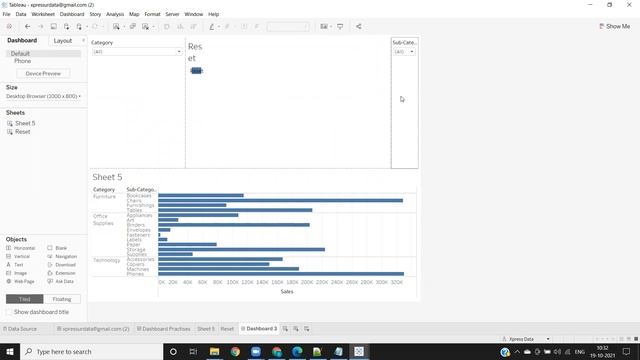640x360 pixels.
Task: Click the New Worksheet tab icon
Action: [x=285, y=329]
